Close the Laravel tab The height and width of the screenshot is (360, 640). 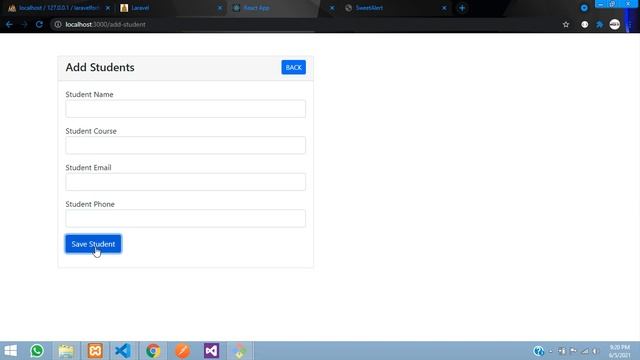point(220,8)
